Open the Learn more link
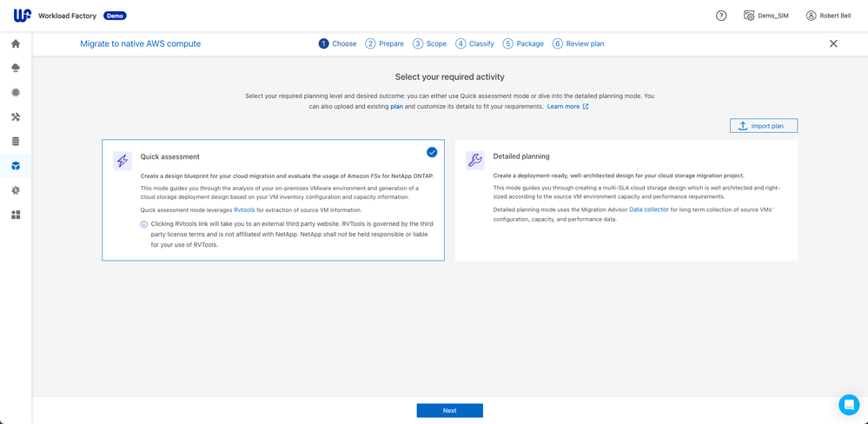Image resolution: width=868 pixels, height=424 pixels. 567,106
